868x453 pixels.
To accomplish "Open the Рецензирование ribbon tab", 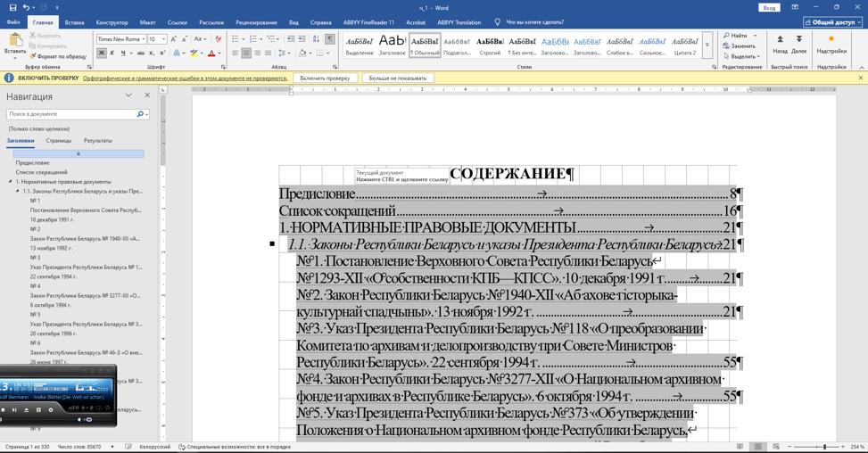I will 256,22.
